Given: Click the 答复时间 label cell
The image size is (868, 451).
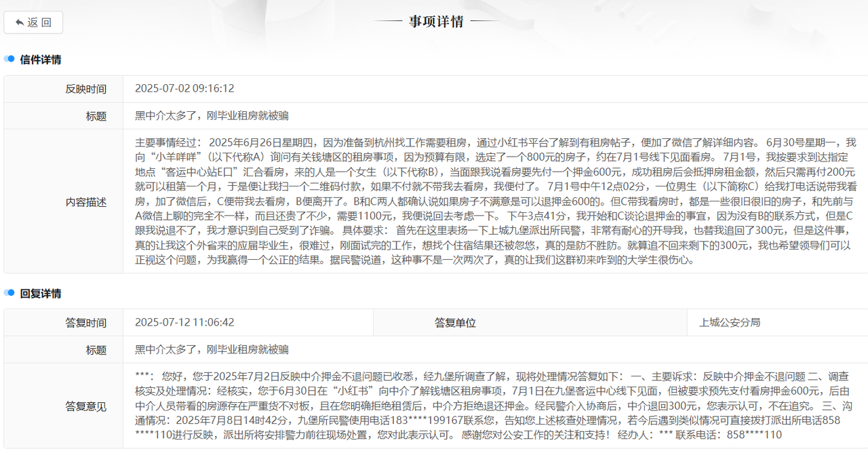Looking at the screenshot, I should click(x=85, y=323).
